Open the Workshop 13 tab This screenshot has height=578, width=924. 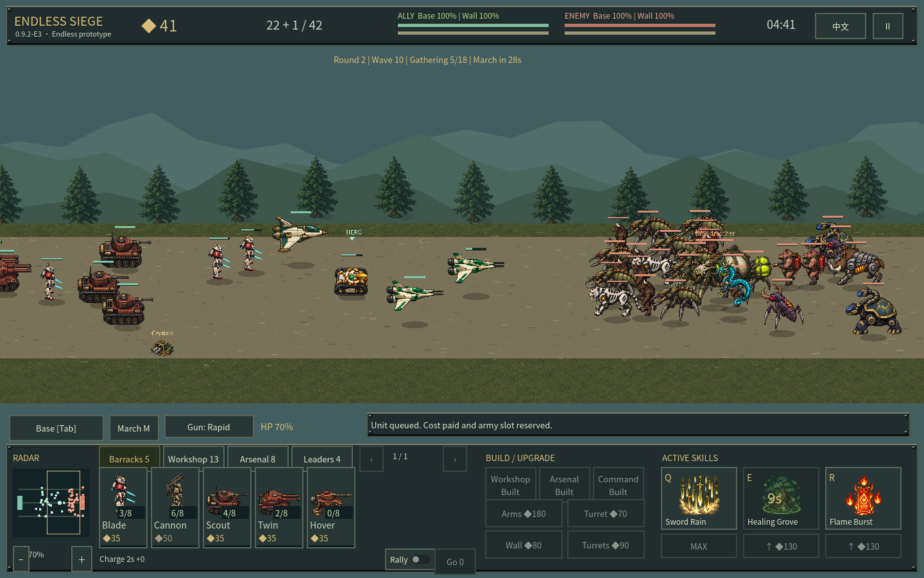(x=193, y=459)
